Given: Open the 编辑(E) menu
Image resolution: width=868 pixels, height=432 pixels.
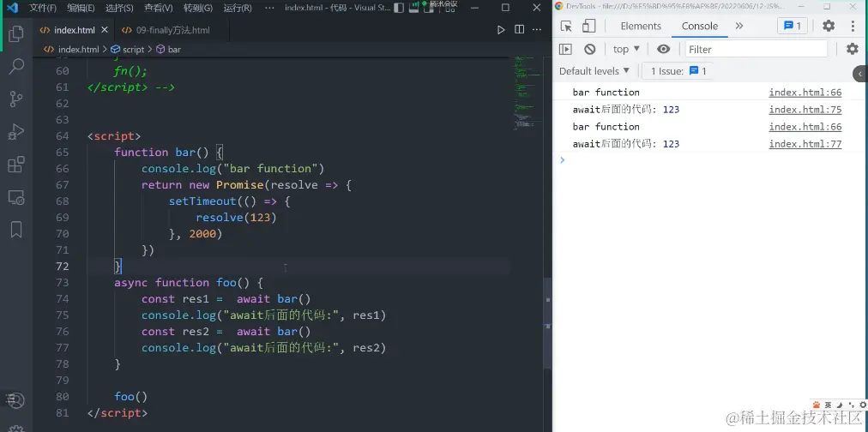Looking at the screenshot, I should pos(81,8).
